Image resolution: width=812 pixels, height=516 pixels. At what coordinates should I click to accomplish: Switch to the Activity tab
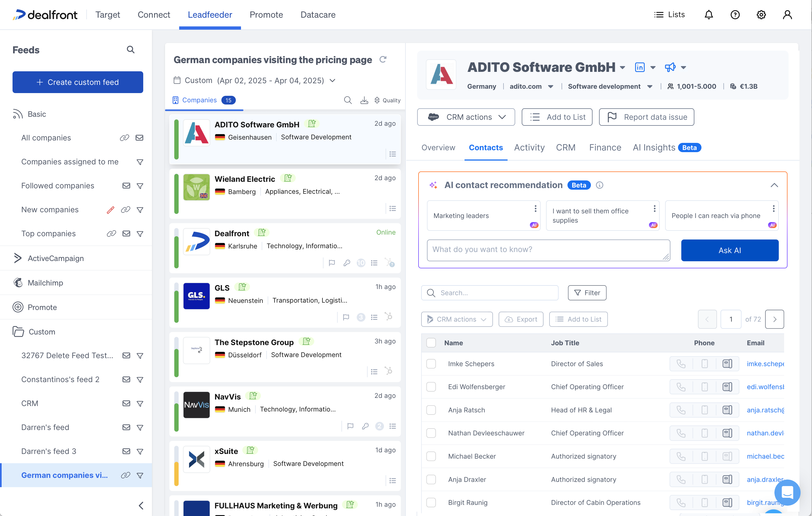tap(529, 148)
